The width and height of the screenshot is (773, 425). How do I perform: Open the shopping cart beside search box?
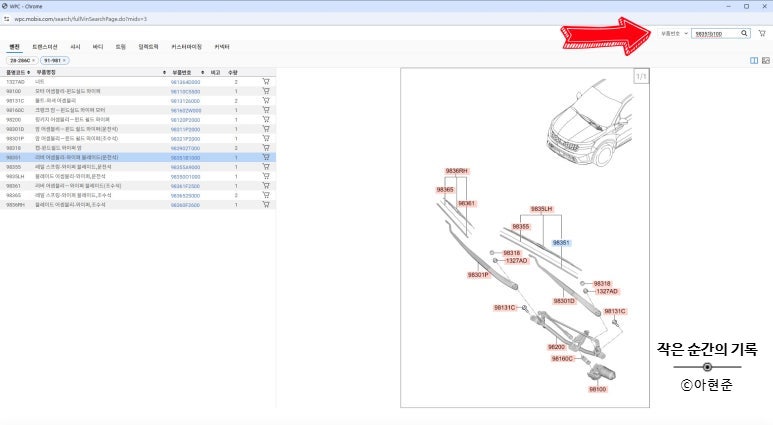tap(762, 33)
